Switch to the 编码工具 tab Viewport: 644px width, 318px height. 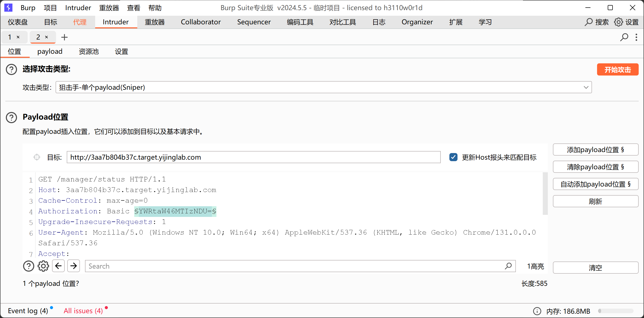click(x=300, y=22)
